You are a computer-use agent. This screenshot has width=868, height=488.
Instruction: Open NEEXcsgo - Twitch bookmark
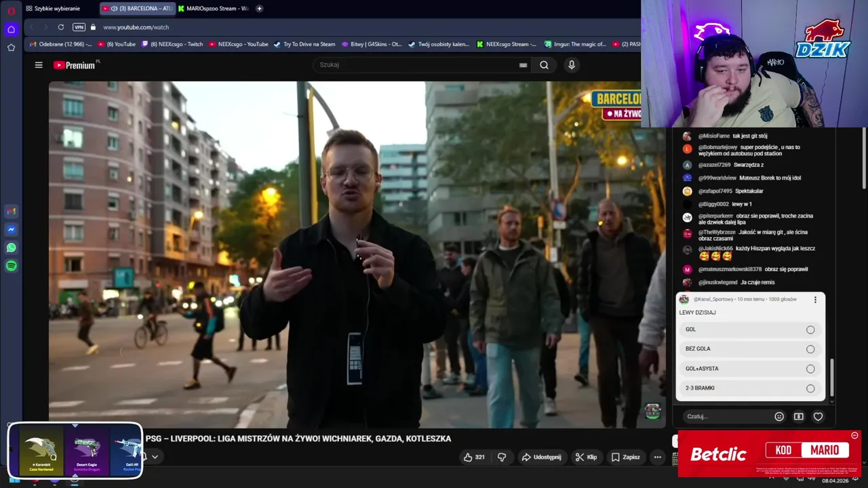click(x=172, y=44)
